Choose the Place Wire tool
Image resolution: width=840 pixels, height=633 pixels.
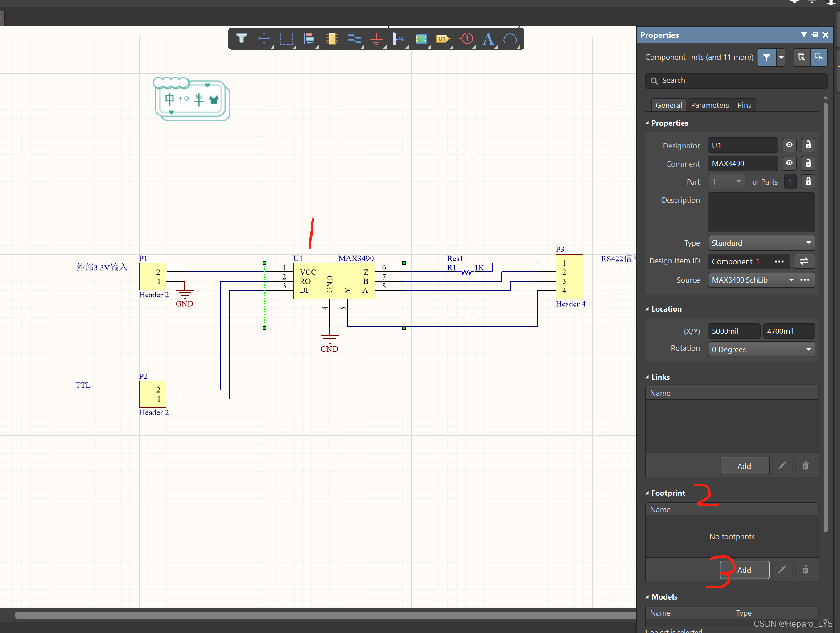tap(354, 39)
